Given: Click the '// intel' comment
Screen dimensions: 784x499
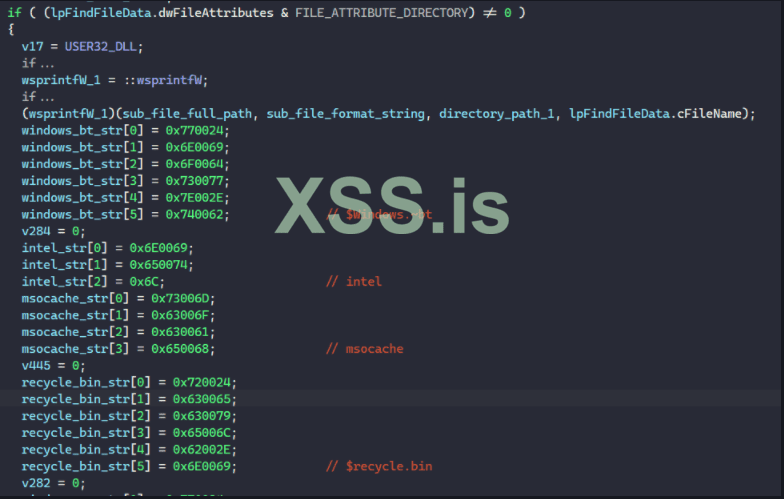Looking at the screenshot, I should (x=354, y=282).
